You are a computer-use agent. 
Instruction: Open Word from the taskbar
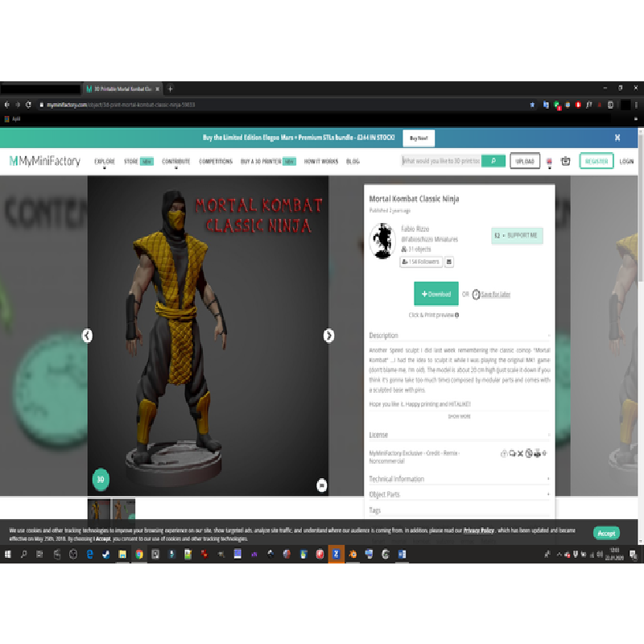click(x=402, y=555)
